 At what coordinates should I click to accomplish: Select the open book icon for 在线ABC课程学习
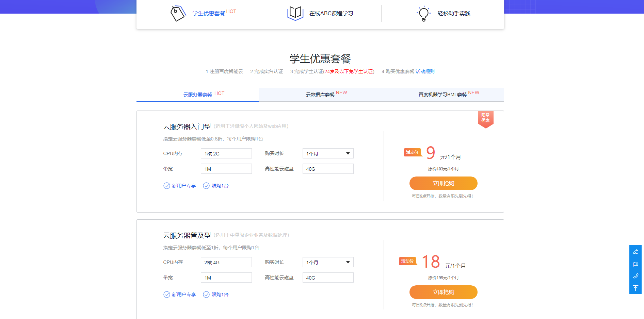[x=295, y=13]
